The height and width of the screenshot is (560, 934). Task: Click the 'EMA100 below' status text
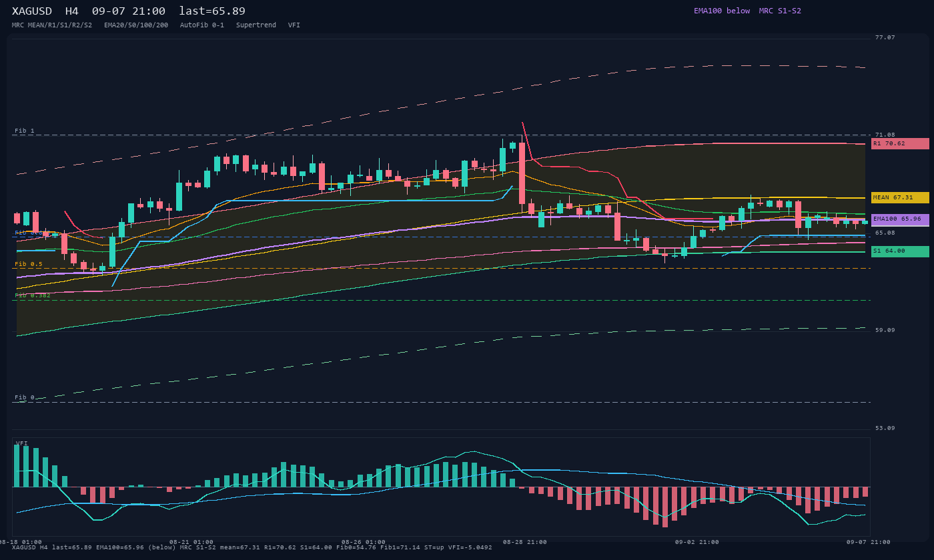pyautogui.click(x=722, y=11)
